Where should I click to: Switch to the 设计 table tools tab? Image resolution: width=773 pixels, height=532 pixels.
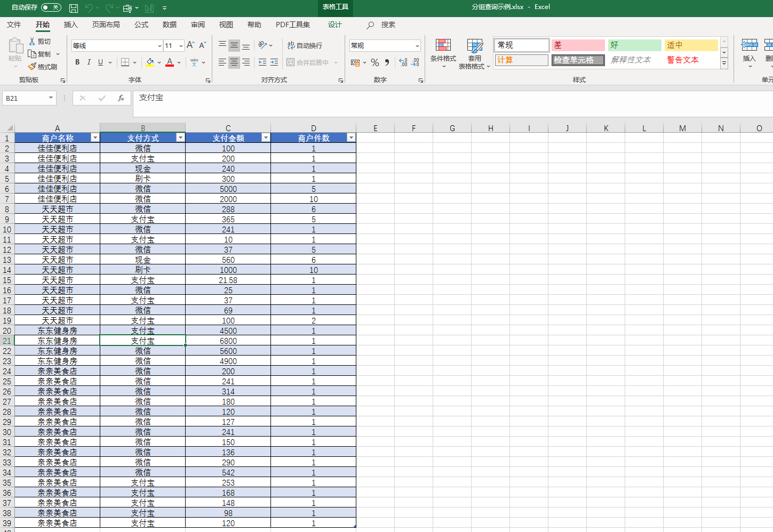pos(335,25)
